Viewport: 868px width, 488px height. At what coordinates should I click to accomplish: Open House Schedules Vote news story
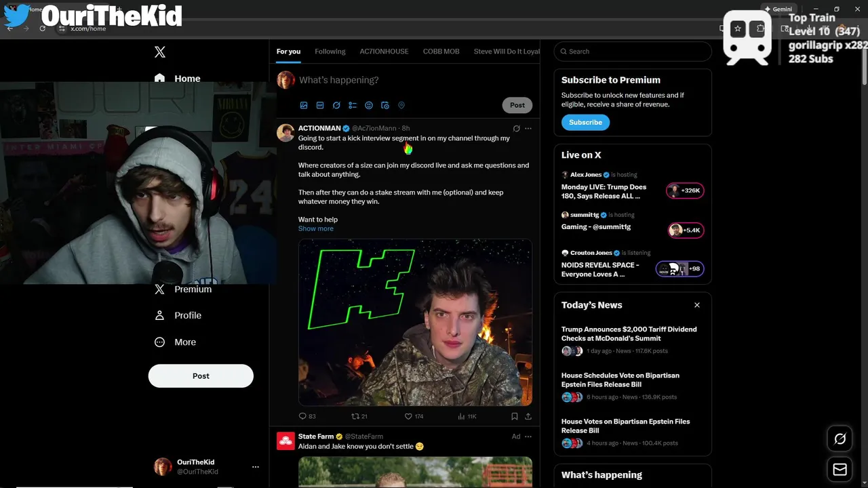633,387
